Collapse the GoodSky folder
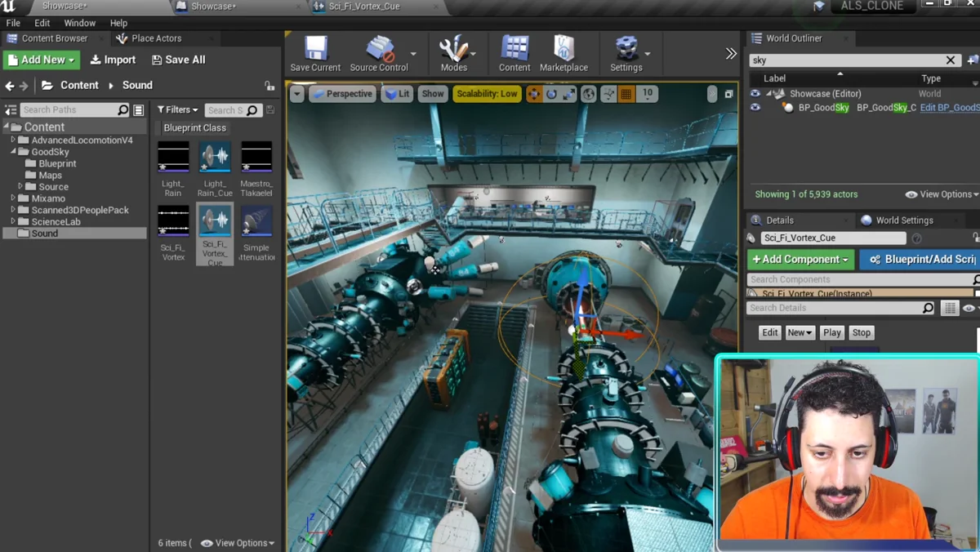Screen dimensions: 980x552 (13, 152)
